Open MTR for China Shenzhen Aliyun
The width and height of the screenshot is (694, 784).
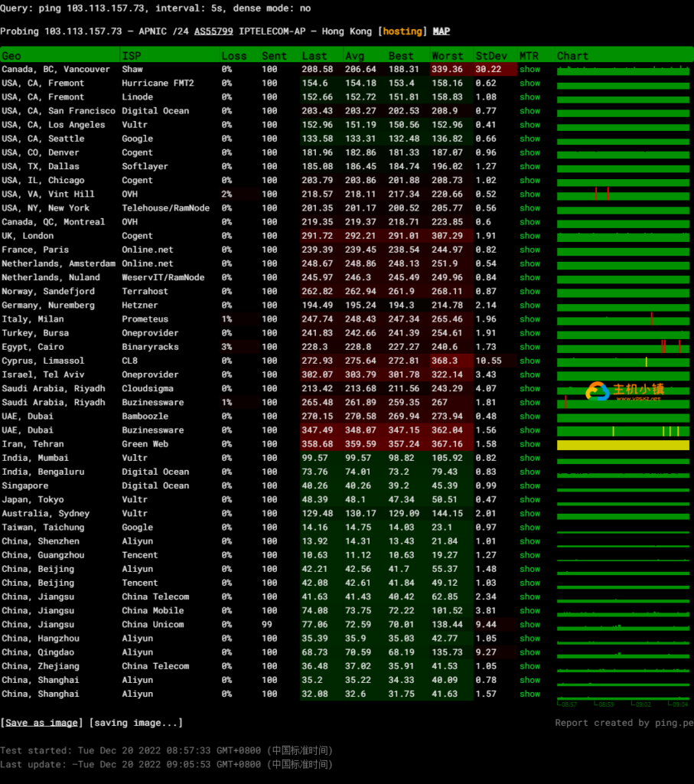click(x=529, y=541)
